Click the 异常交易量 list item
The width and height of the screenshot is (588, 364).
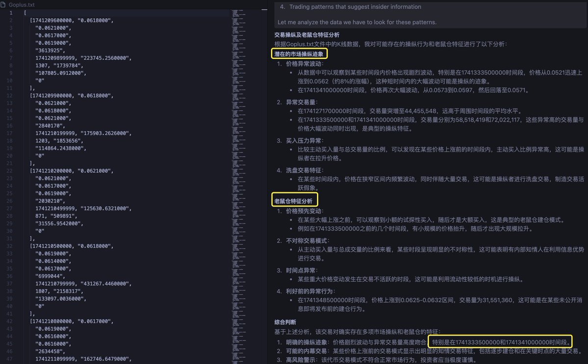point(302,102)
